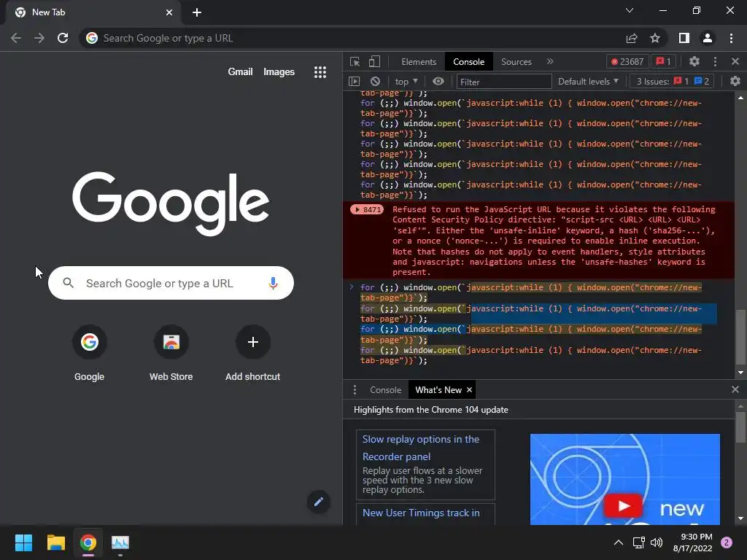Open the Windows Start menu
747x560 pixels.
click(x=23, y=542)
